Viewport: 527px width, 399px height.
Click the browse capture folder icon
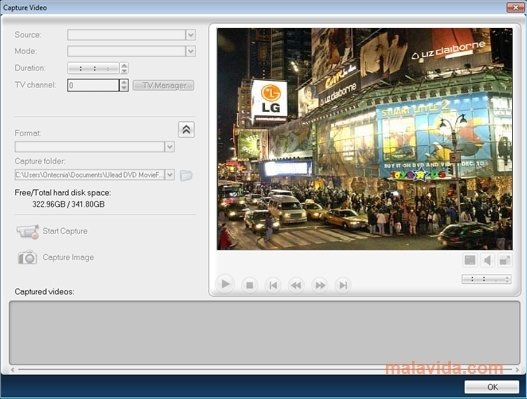pos(186,175)
